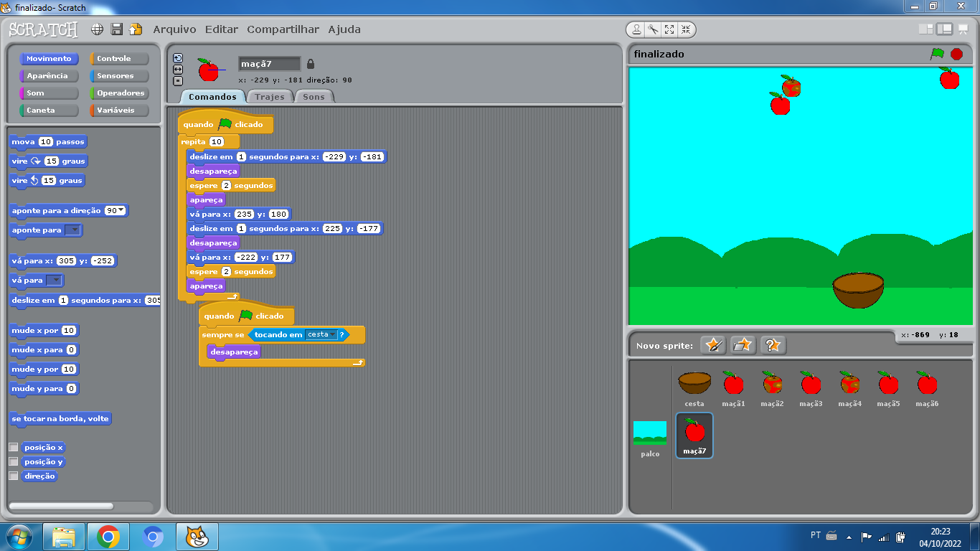Open the Aparência block category
This screenshot has height=551, width=980.
tap(49, 76)
